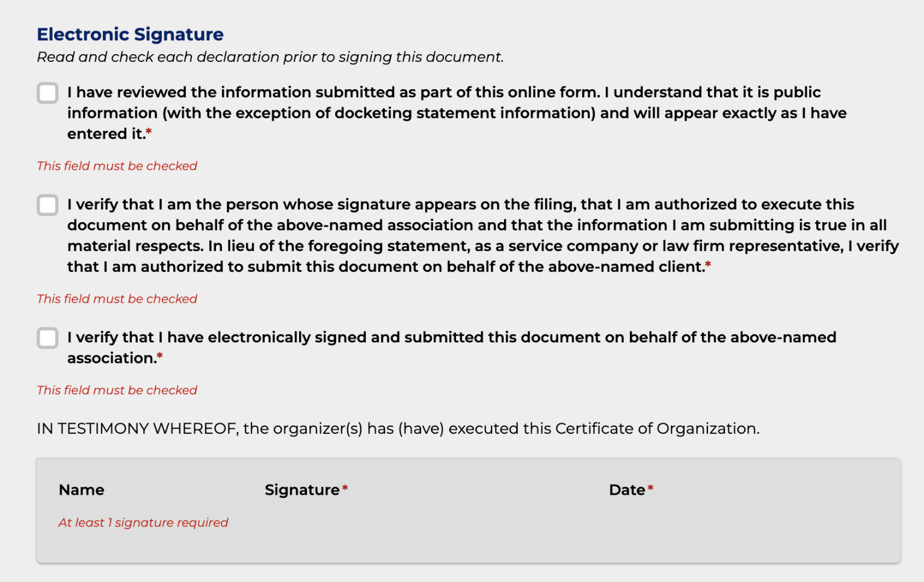This screenshot has width=924, height=582.
Task: Enable the 'electronically signed and submitted' checkbox
Action: coord(48,338)
